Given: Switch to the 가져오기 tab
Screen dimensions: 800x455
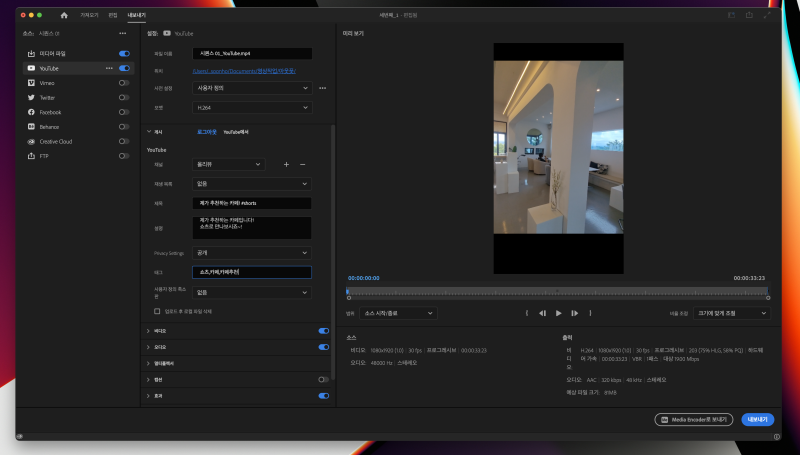Looking at the screenshot, I should (88, 16).
